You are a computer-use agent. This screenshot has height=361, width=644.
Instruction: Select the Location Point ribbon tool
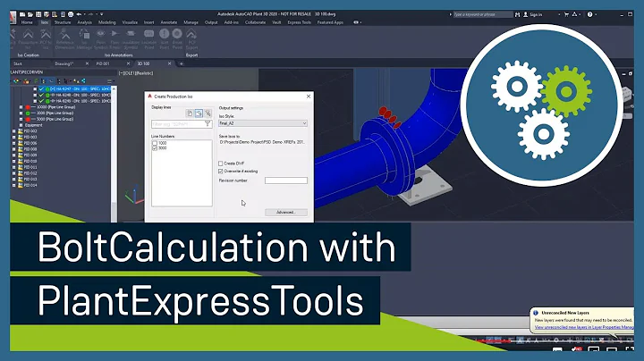[149, 39]
